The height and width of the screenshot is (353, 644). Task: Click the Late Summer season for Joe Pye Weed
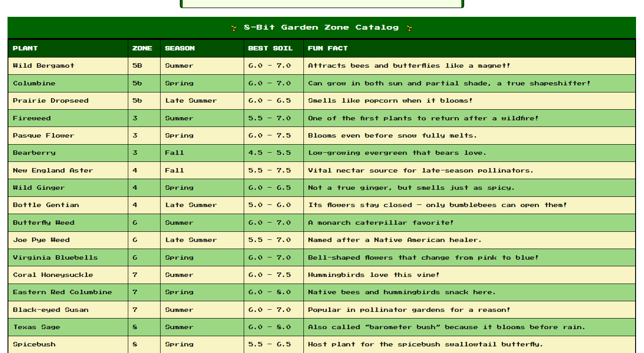pos(191,240)
